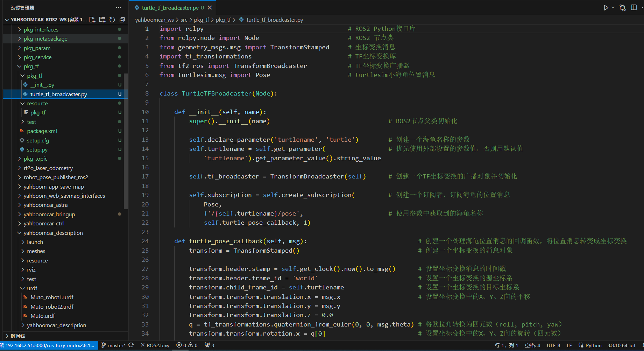
Task: Click the Python language mode in status bar
Action: pos(594,345)
